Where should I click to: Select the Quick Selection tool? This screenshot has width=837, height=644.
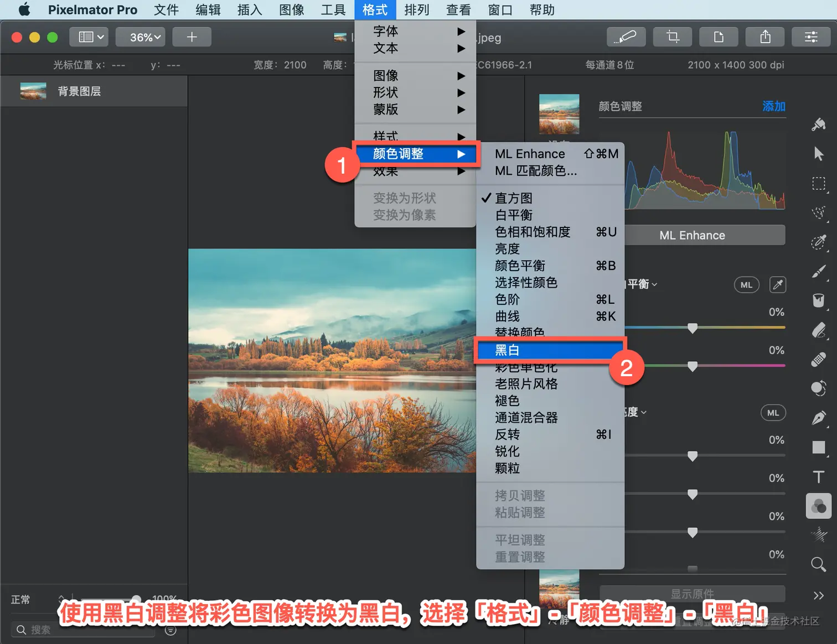(819, 212)
